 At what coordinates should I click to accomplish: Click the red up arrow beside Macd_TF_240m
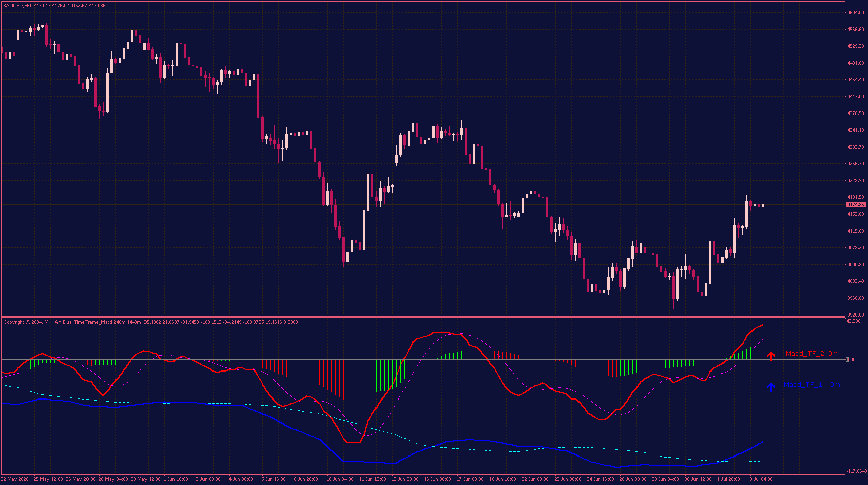[771, 356]
